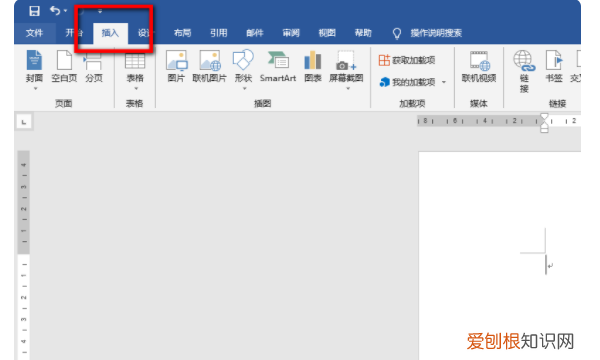Click the 屏幕截图 (Screenshot) icon
This screenshot has width=600, height=360.
pyautogui.click(x=346, y=61)
